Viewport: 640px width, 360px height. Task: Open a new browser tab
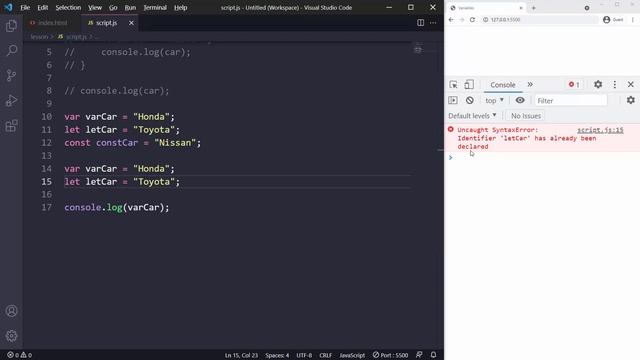point(533,8)
